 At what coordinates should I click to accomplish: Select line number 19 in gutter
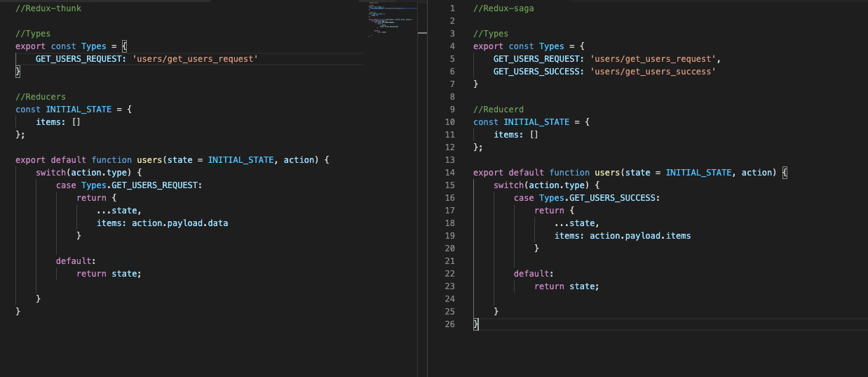point(450,236)
